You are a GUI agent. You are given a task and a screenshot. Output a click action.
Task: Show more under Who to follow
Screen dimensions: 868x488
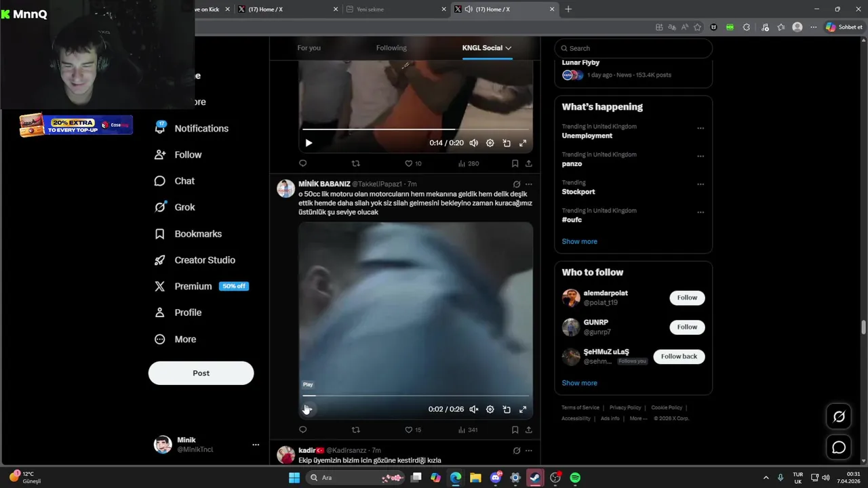pos(579,383)
